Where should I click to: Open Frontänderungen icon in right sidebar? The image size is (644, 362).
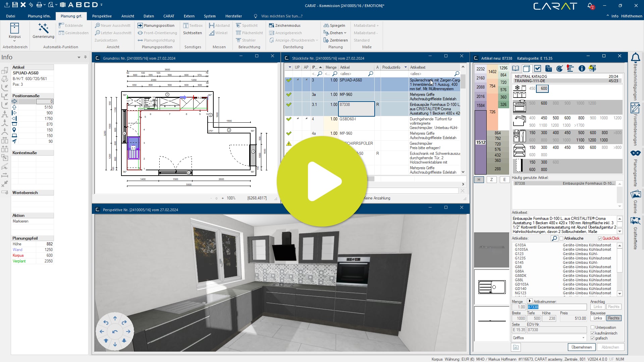click(635, 108)
